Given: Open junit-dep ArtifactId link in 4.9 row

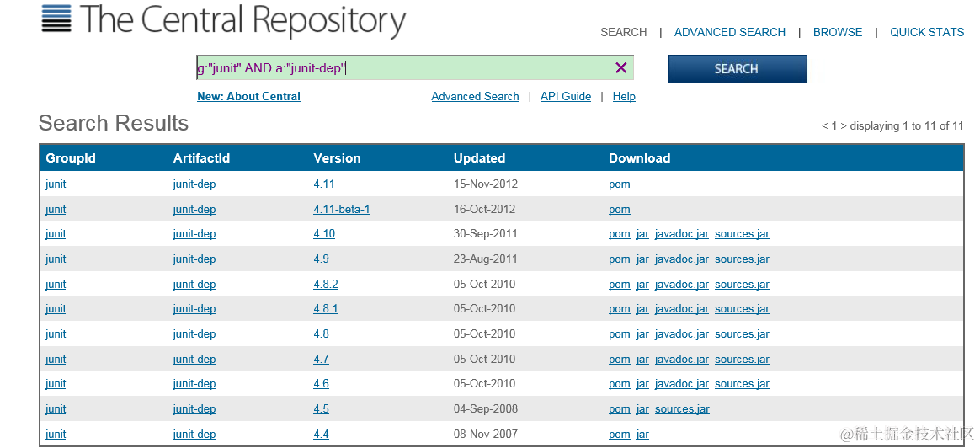Looking at the screenshot, I should pos(194,259).
